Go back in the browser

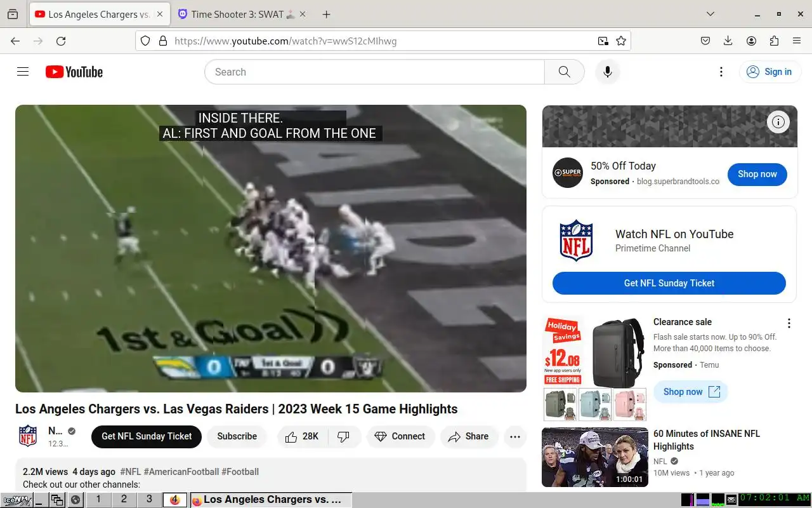15,41
